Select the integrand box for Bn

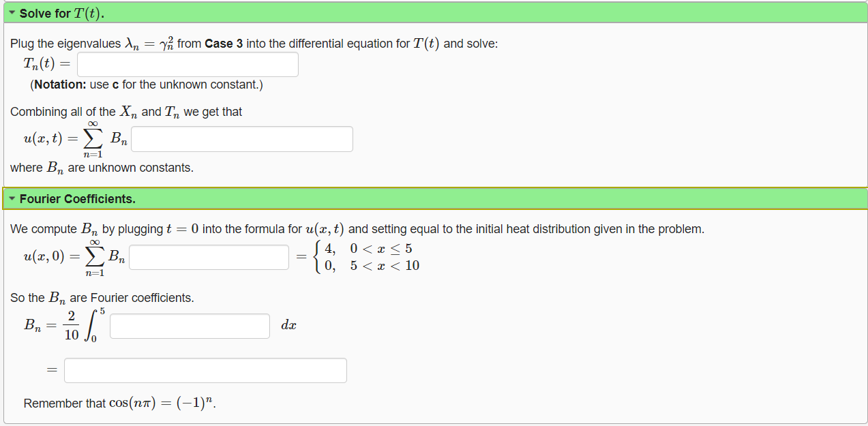tap(189, 326)
